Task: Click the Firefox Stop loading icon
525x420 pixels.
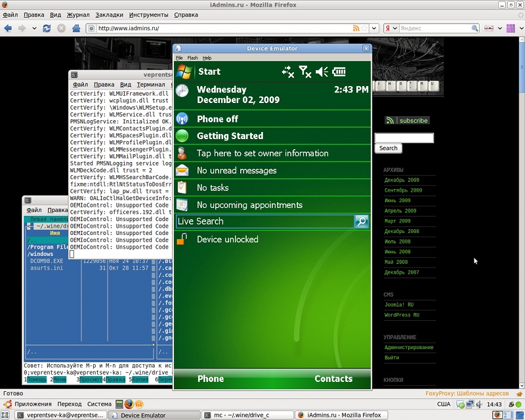Action: tap(61, 28)
